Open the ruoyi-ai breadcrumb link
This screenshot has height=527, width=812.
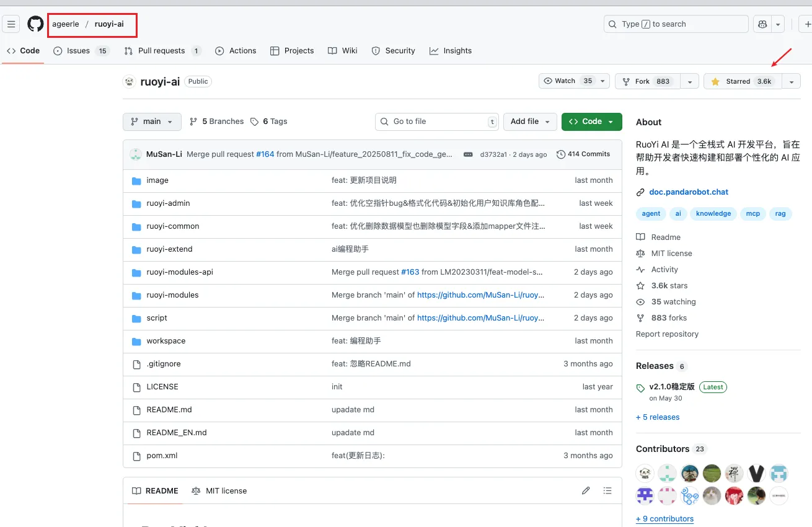(109, 24)
